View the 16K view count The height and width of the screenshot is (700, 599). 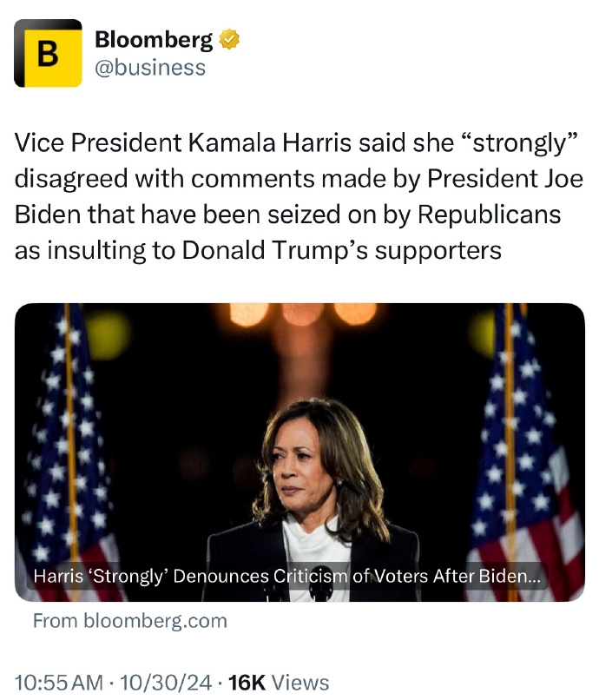247,683
